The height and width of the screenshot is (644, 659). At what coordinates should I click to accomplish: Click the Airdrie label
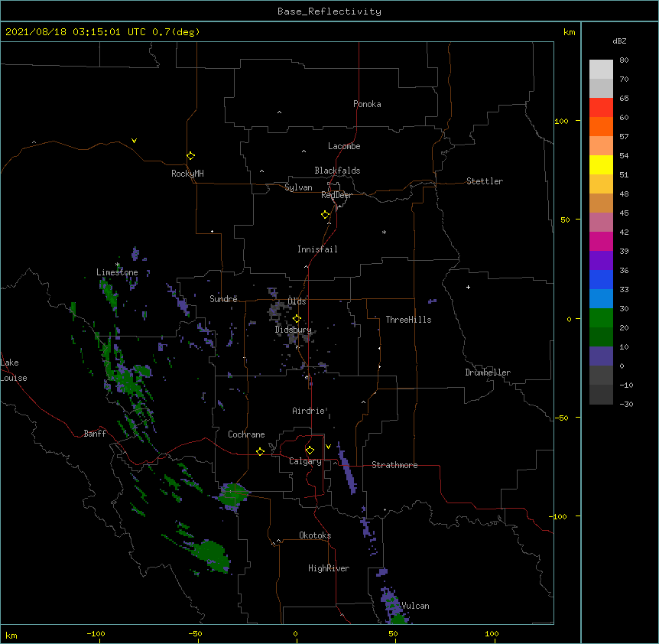coord(309,411)
